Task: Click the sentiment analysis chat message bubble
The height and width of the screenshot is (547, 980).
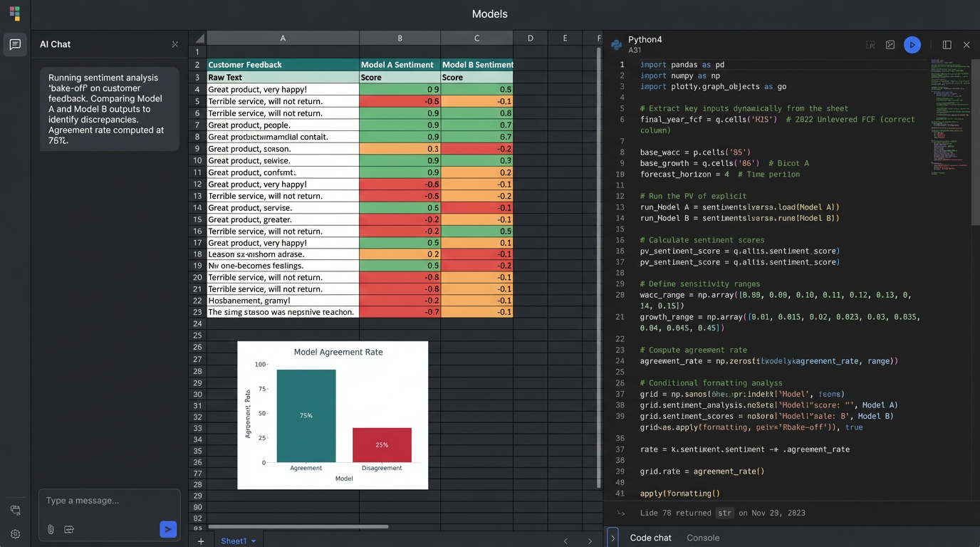Action: 110,109
